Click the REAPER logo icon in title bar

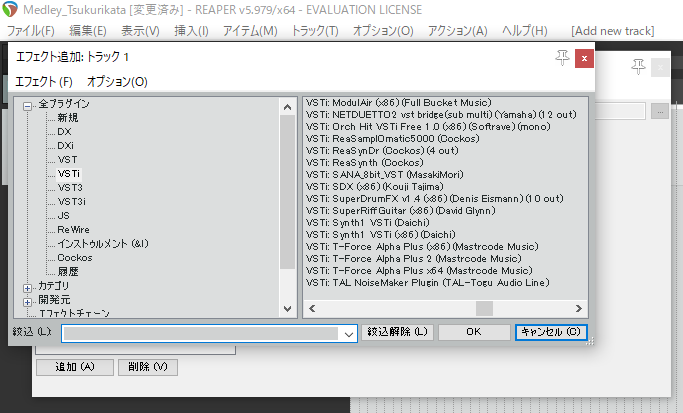10,9
